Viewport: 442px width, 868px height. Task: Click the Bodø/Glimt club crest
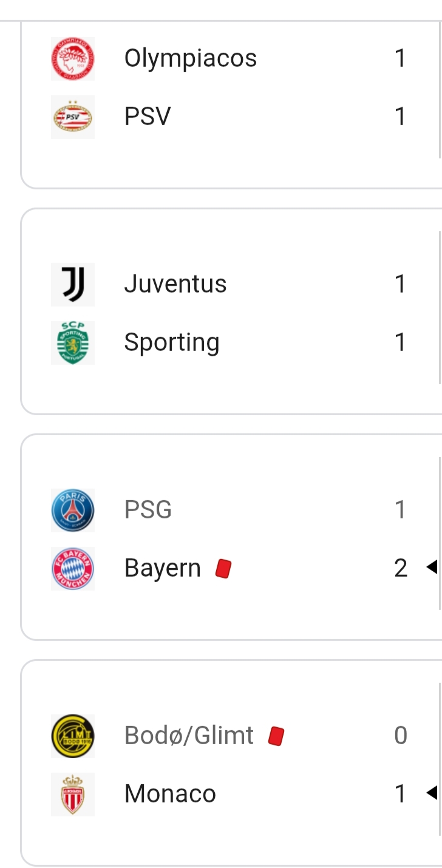(x=73, y=736)
